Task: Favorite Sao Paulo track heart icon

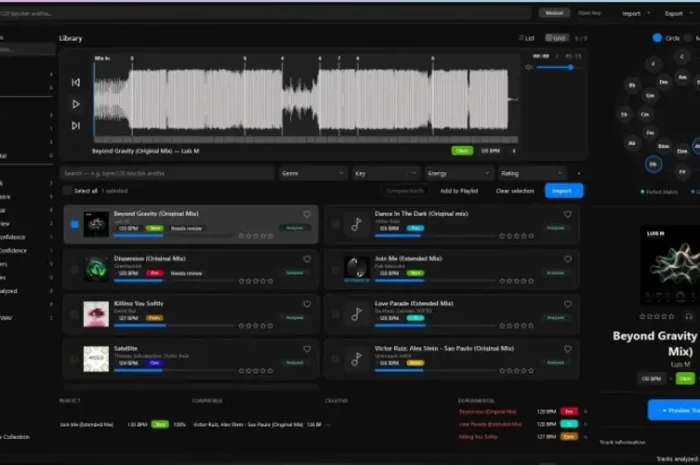Action: (568, 349)
